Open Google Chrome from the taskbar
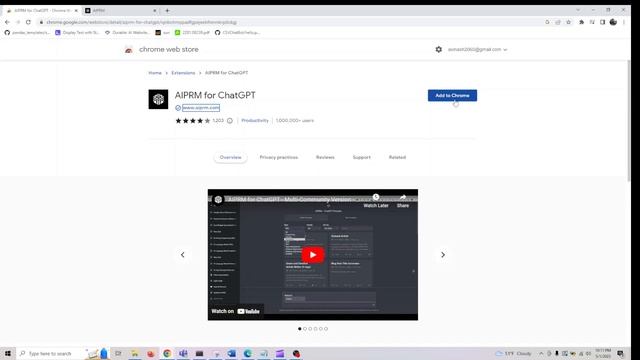This screenshot has height=360, width=640. point(167,353)
